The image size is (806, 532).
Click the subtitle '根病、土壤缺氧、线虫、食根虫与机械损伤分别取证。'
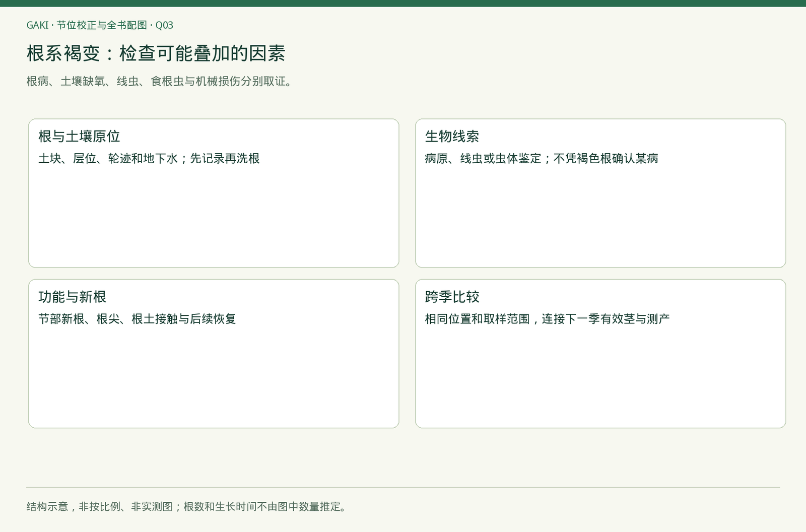[x=160, y=81]
